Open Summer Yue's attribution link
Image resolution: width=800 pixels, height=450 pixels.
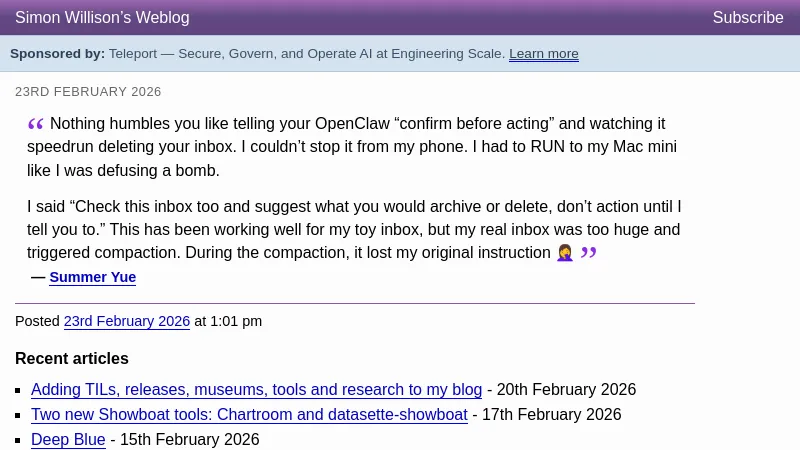(92, 277)
